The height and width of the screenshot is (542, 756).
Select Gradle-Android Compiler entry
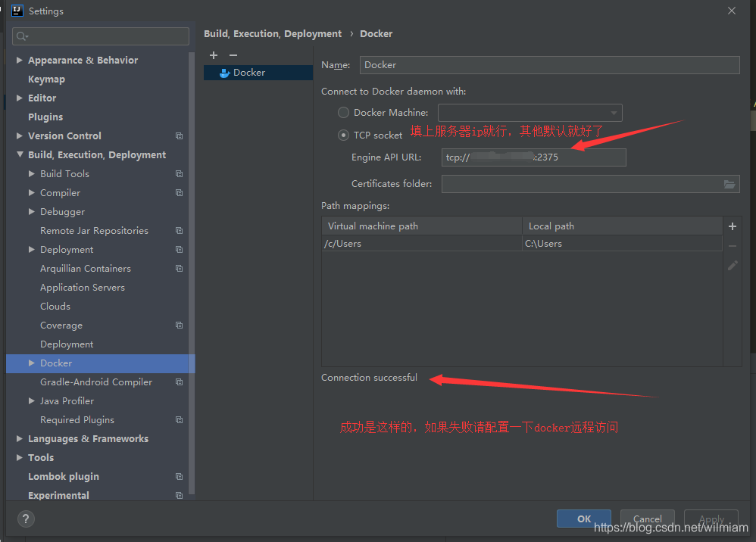[x=96, y=382]
